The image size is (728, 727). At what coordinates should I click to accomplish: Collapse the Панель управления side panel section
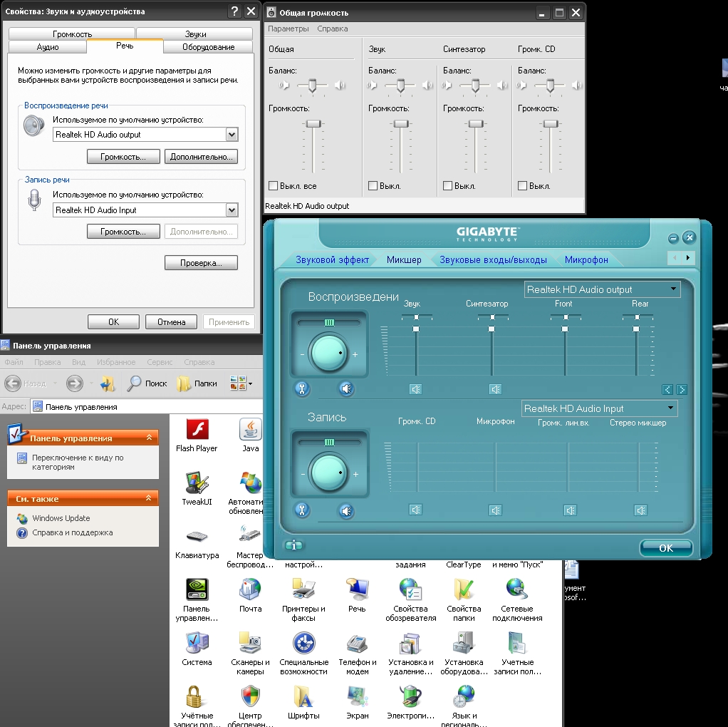pos(149,438)
